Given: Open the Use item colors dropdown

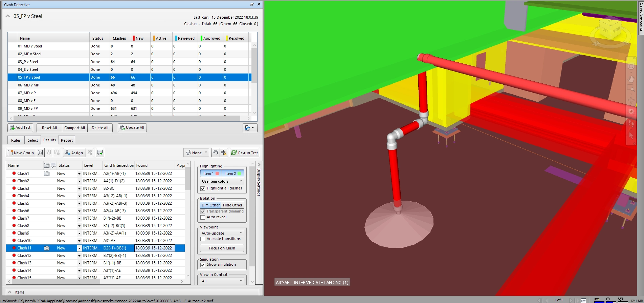Looking at the screenshot, I should click(222, 181).
